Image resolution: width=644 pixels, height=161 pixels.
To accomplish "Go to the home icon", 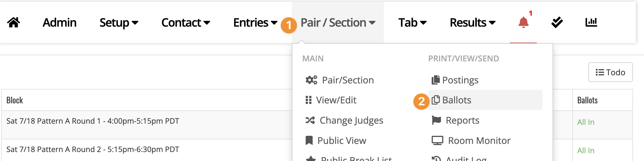I will (x=14, y=22).
